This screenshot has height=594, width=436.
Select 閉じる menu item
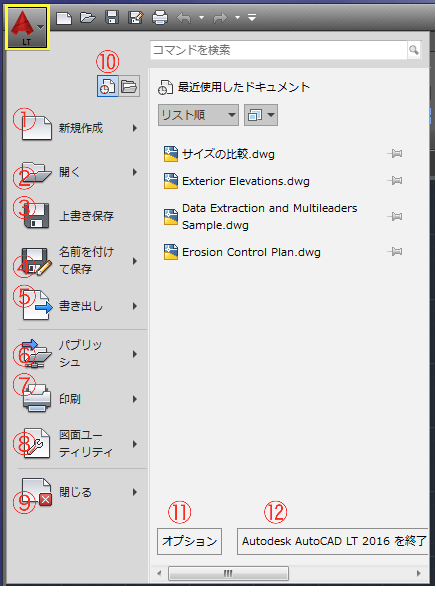click(80, 492)
